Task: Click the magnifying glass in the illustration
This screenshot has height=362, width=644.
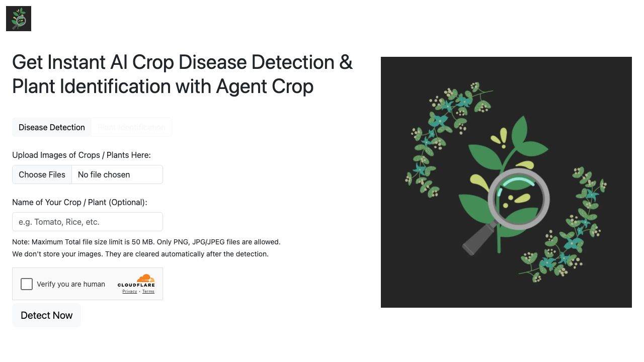Action: point(518,199)
